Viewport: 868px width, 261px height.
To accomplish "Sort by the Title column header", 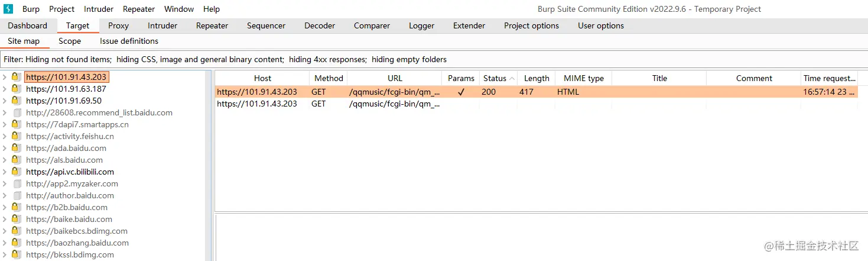I will [659, 78].
